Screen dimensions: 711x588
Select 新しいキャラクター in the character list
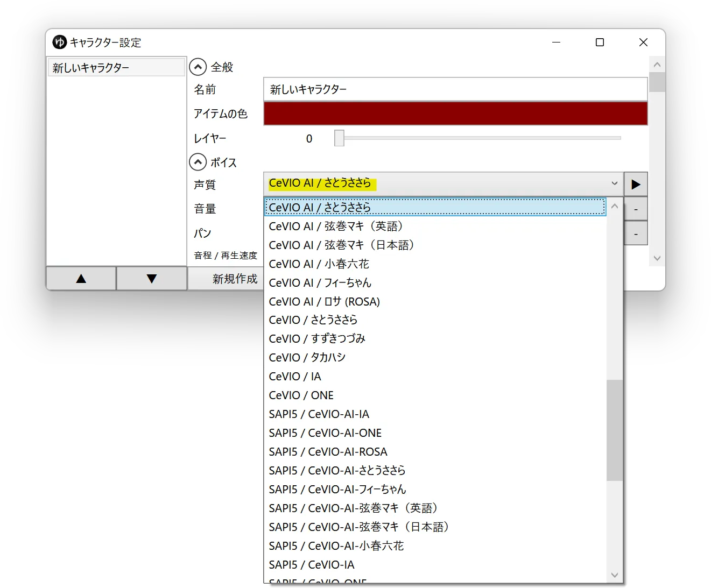coord(116,67)
